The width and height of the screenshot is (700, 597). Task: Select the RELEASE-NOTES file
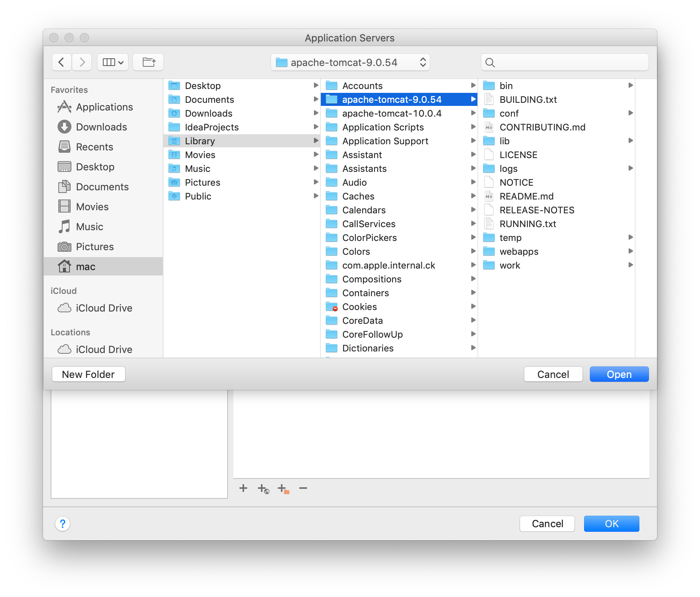(557, 210)
